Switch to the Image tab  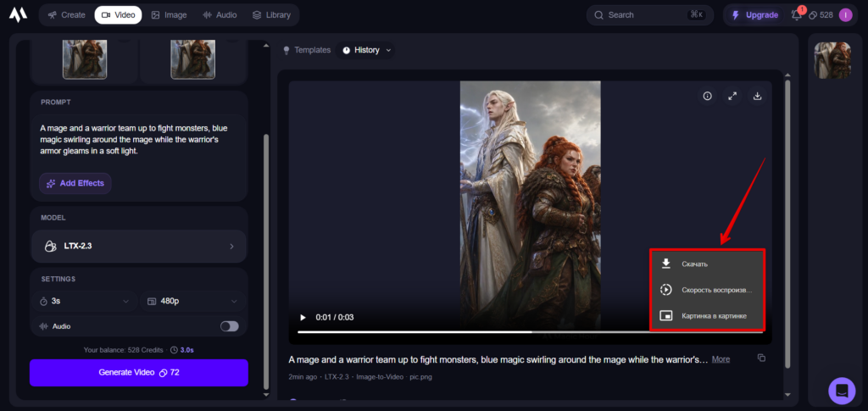pos(169,15)
